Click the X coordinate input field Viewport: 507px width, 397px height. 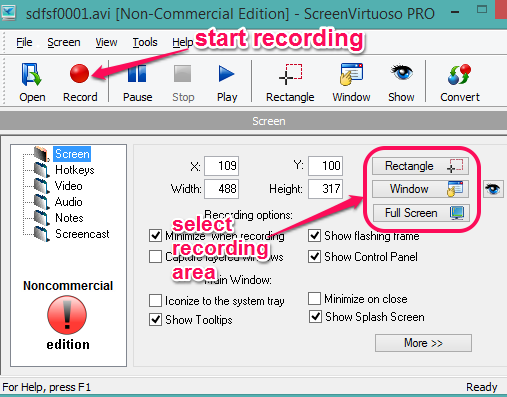point(222,166)
